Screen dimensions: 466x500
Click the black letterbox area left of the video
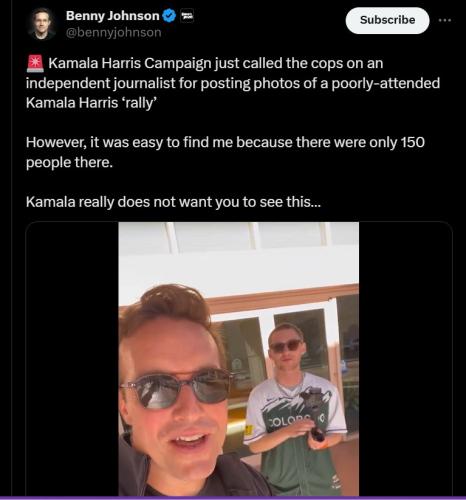(72, 359)
